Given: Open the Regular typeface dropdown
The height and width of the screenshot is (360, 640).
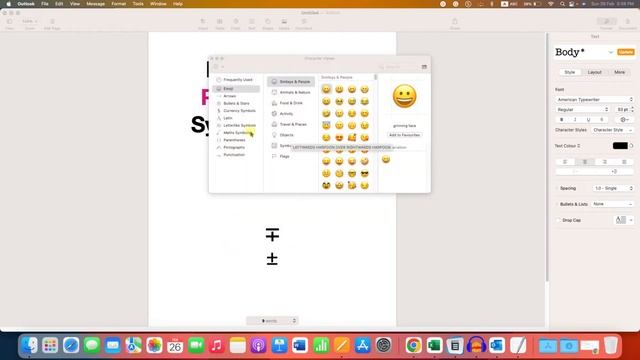Looking at the screenshot, I should point(582,110).
